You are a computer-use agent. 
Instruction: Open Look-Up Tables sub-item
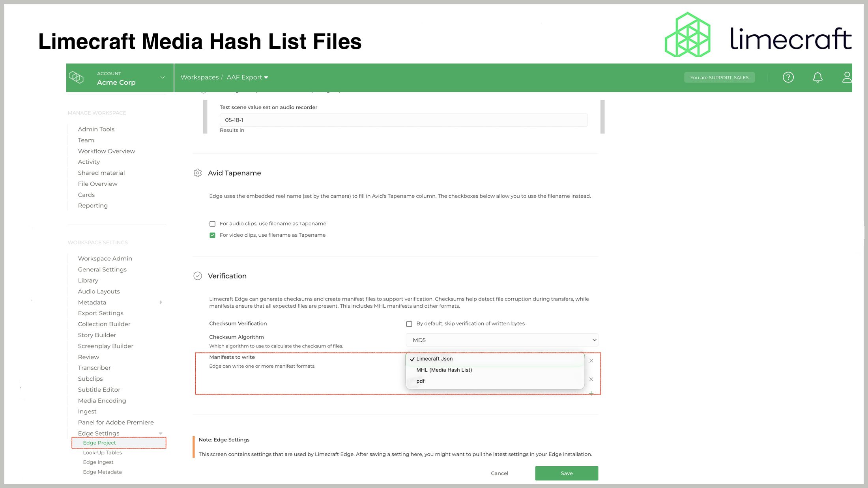[102, 452]
